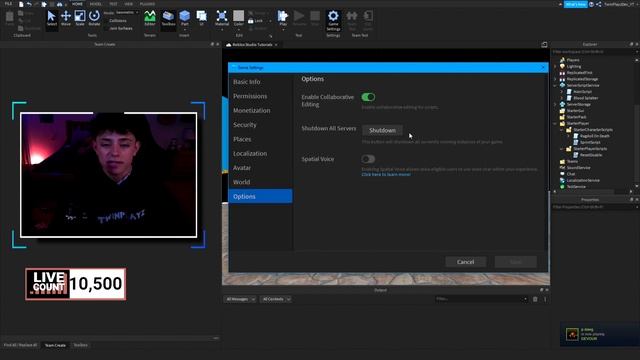Click the Save button in Game Settings
Image resolution: width=640 pixels, height=360 pixels.
pyautogui.click(x=516, y=262)
